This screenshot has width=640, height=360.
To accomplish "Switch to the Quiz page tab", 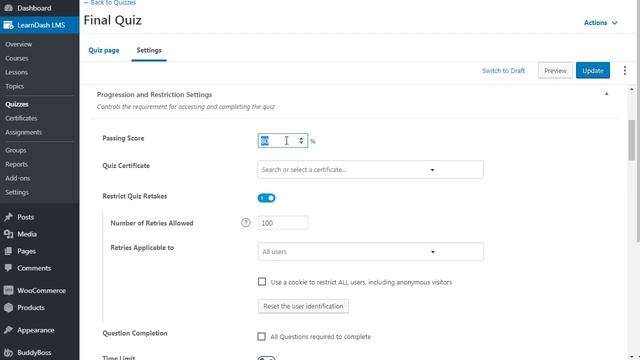I will [x=104, y=50].
